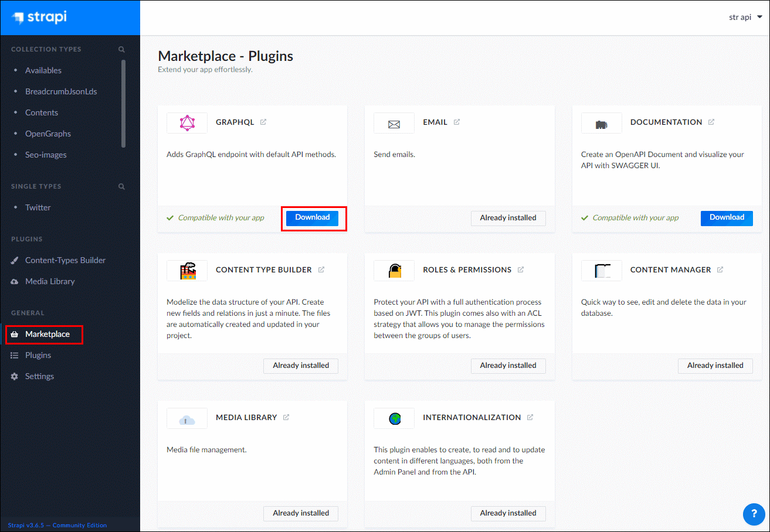Viewport: 770px width, 532px height.
Task: Click Already installed on Internationalization card
Action: [x=508, y=513]
